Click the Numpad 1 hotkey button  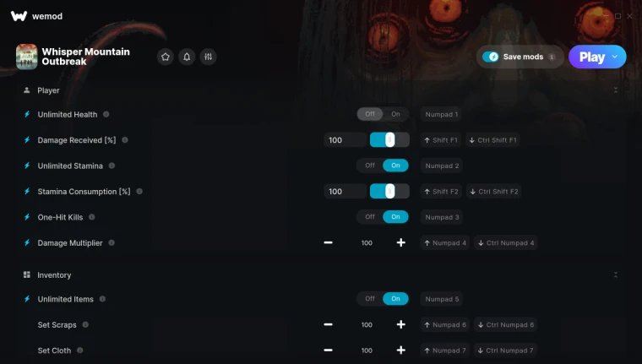point(441,114)
